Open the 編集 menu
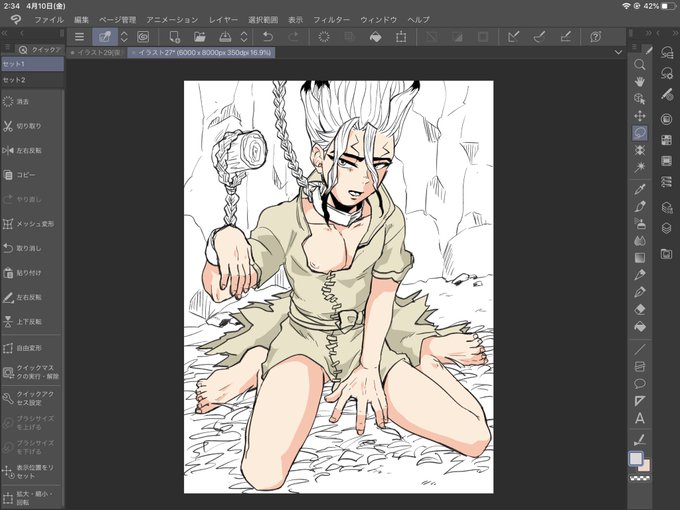Viewport: 680px width, 510px height. tap(81, 20)
